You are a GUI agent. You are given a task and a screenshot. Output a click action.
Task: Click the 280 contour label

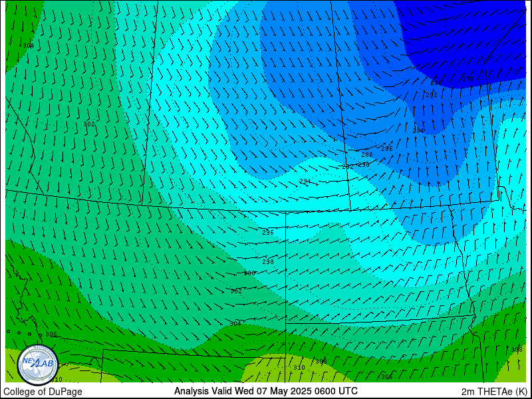pyautogui.click(x=436, y=82)
